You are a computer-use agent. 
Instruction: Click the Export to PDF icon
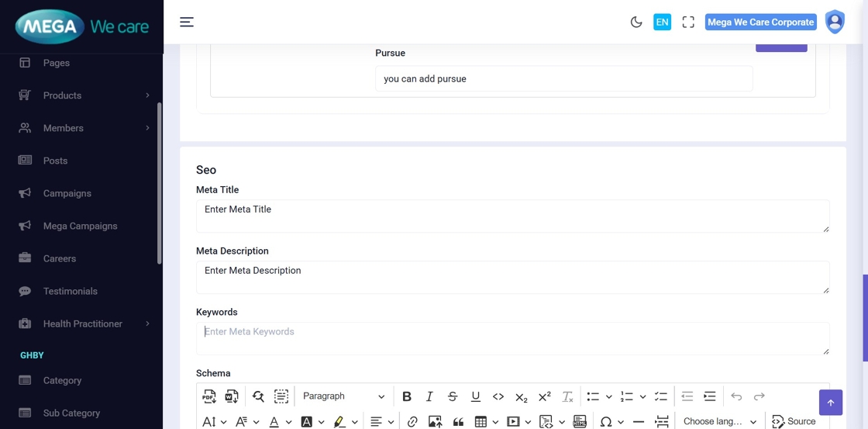(x=209, y=396)
